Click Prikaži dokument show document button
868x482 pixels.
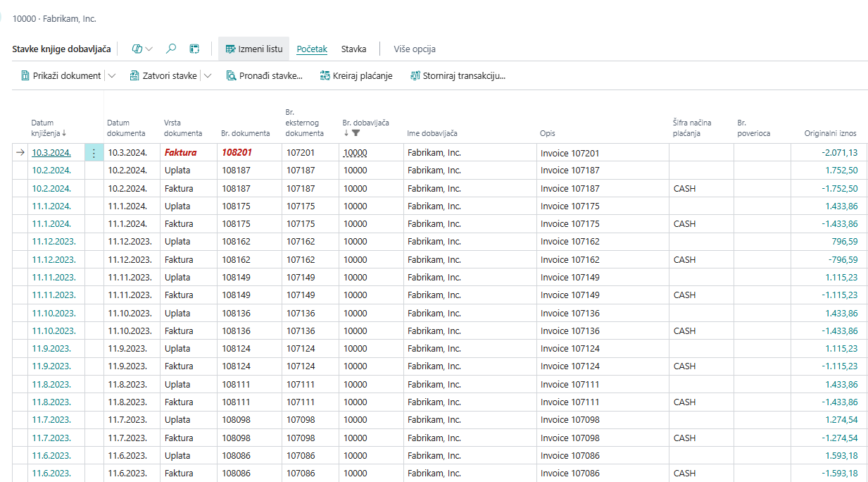pyautogui.click(x=61, y=75)
